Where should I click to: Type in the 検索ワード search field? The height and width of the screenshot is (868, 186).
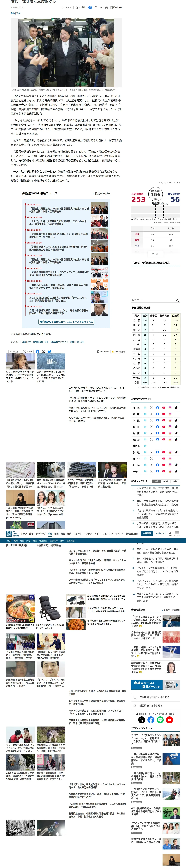click(x=153, y=300)
